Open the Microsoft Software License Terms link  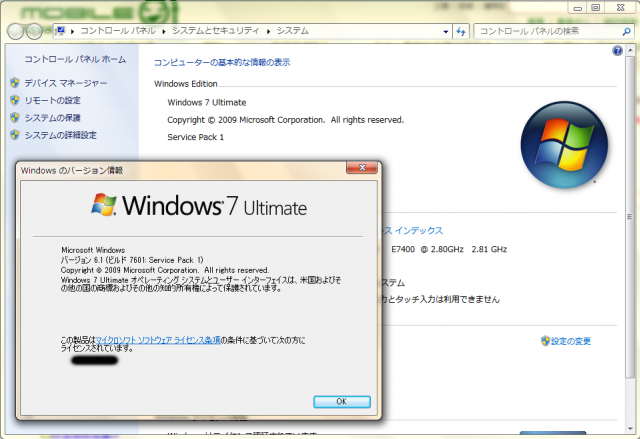click(x=158, y=340)
